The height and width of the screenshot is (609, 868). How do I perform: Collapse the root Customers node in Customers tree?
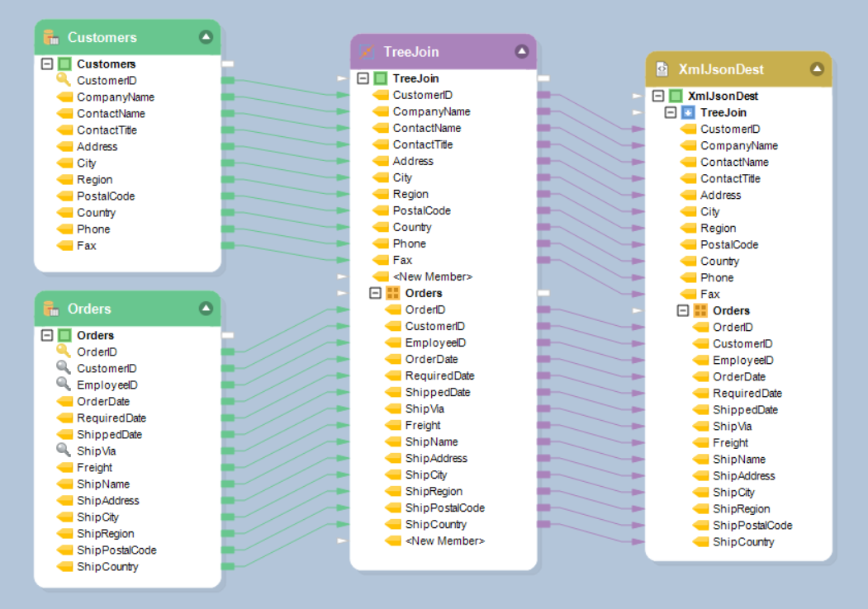(47, 64)
